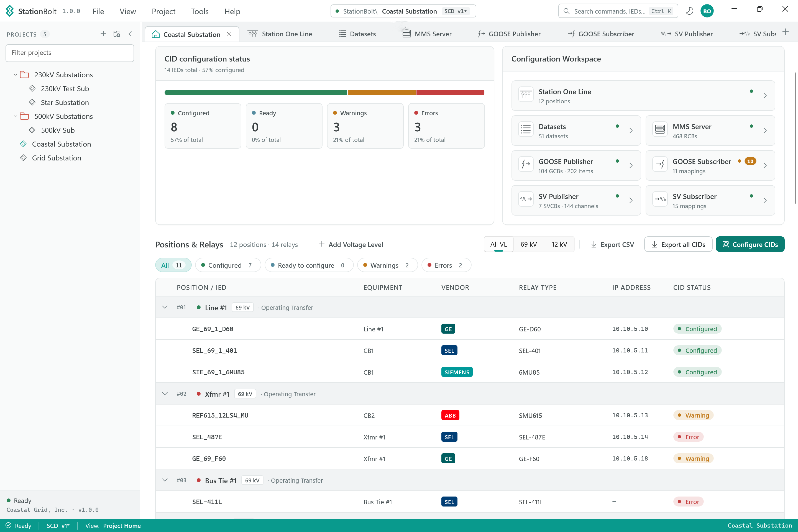This screenshot has width=798, height=532.
Task: Open Datasets card chevron arrow
Action: (631, 131)
